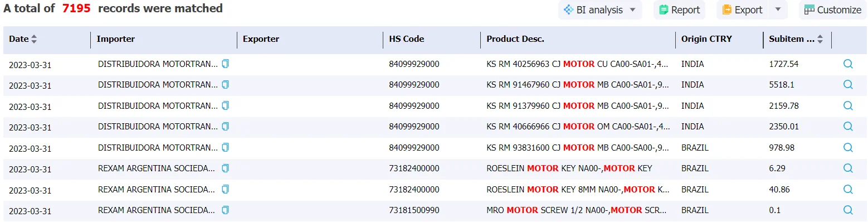Select product text KS RM 40256963 CJ MOTOR CU

pyautogui.click(x=547, y=64)
